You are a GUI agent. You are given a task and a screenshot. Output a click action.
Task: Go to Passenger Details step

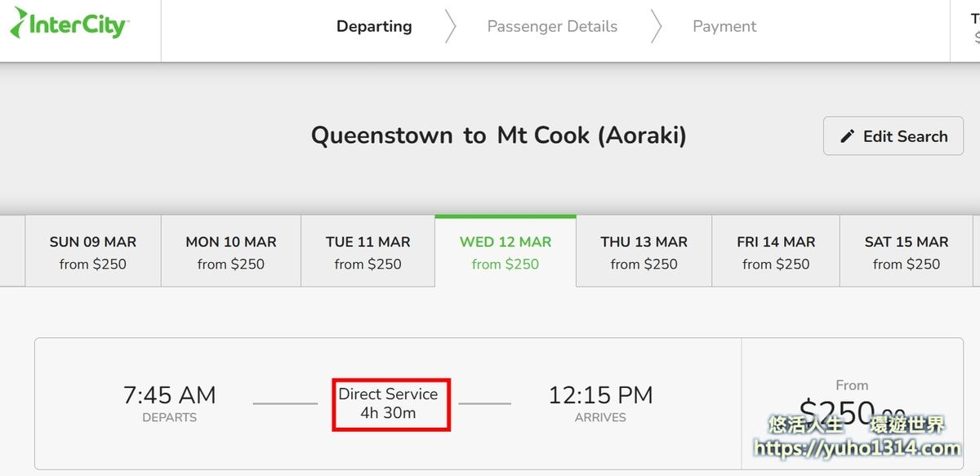tap(552, 26)
